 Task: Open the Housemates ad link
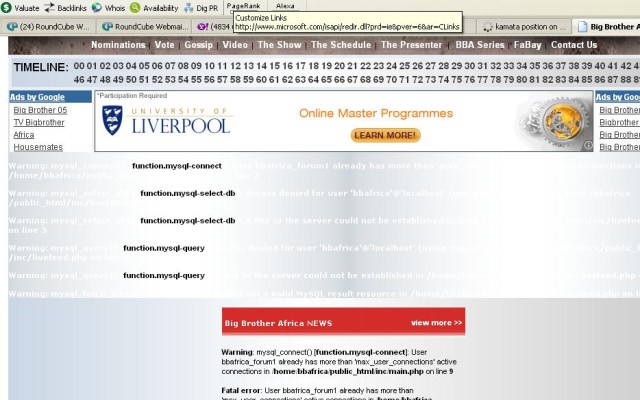[38, 147]
